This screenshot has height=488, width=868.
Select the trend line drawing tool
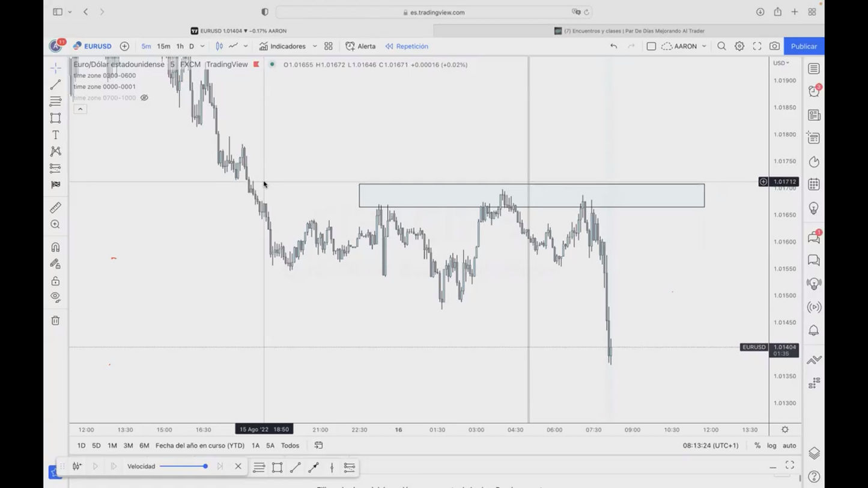tap(55, 85)
